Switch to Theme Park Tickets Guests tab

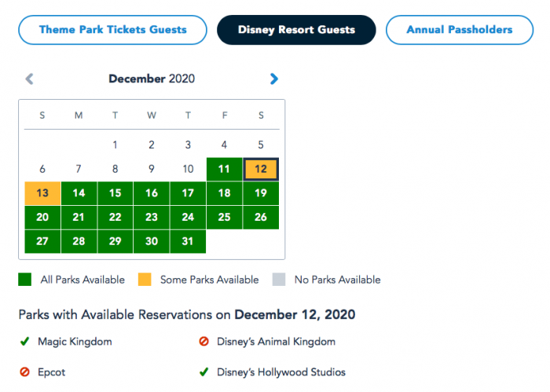click(112, 30)
